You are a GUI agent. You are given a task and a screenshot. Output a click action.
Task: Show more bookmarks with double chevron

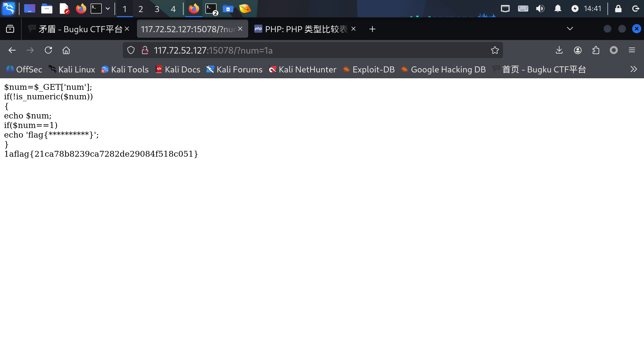633,69
